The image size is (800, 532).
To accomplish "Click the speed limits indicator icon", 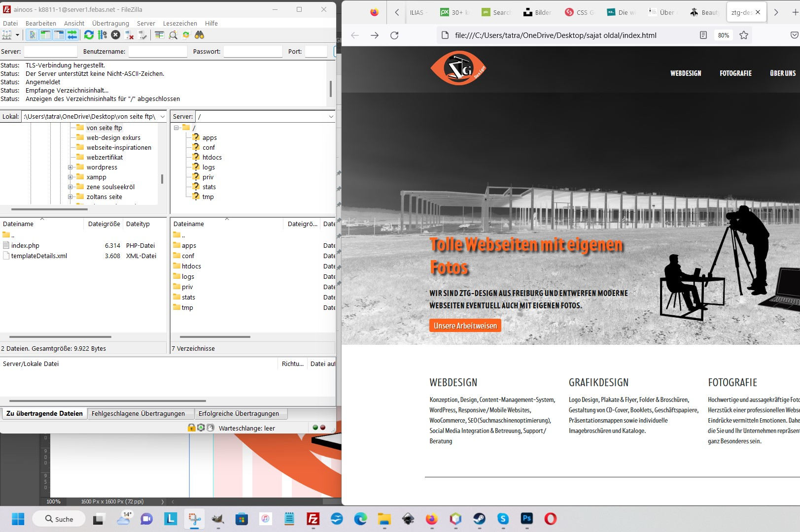I will 210,428.
